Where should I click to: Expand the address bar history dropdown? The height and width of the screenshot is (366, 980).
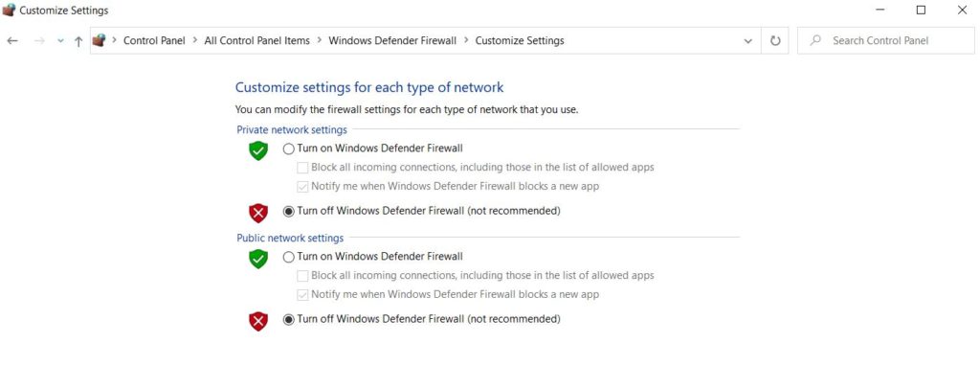[747, 41]
